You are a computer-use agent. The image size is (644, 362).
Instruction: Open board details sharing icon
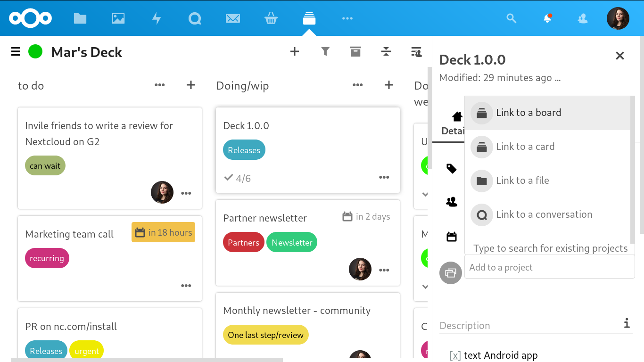416,52
